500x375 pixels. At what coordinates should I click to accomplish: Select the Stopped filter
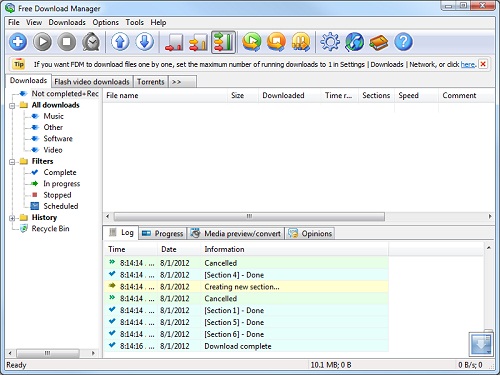click(x=57, y=195)
